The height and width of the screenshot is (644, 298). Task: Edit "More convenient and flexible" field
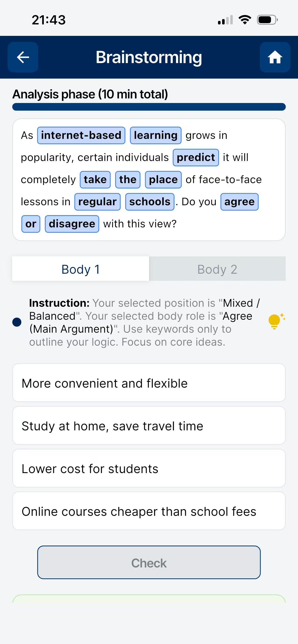149,383
